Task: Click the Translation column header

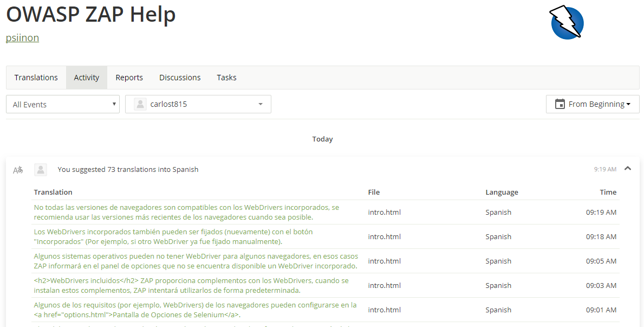Action: (53, 192)
